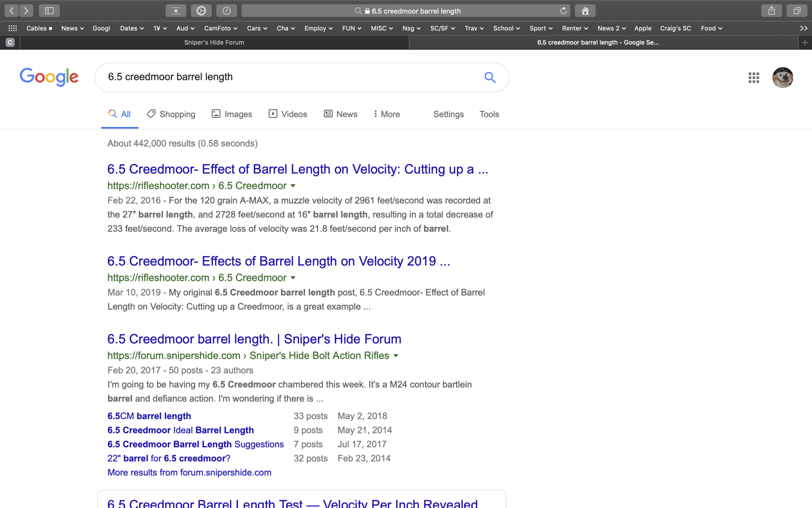Expand the CamFoto bookmarks folder

pyautogui.click(x=220, y=28)
